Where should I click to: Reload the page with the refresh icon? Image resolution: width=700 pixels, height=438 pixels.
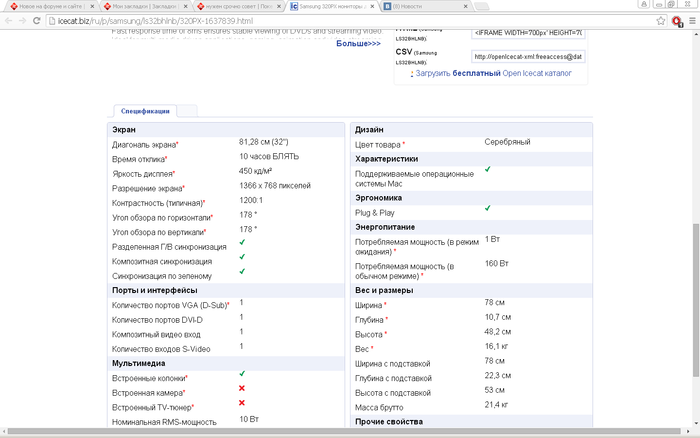click(x=37, y=21)
